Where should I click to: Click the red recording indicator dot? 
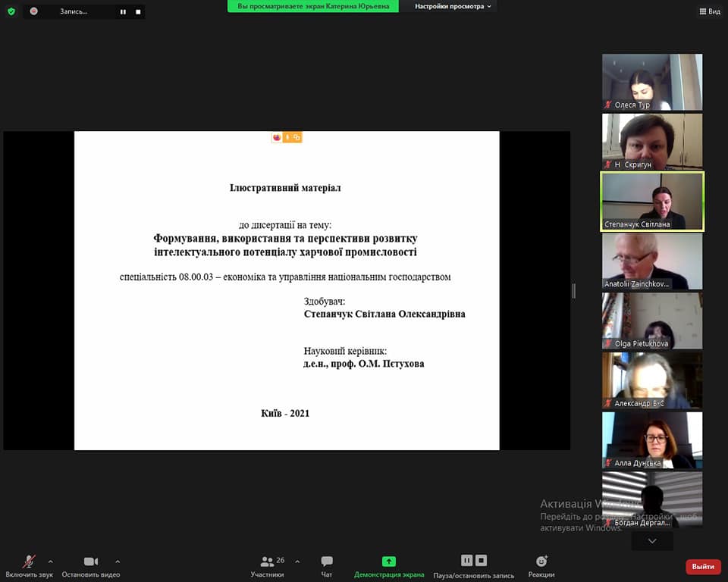[x=34, y=11]
